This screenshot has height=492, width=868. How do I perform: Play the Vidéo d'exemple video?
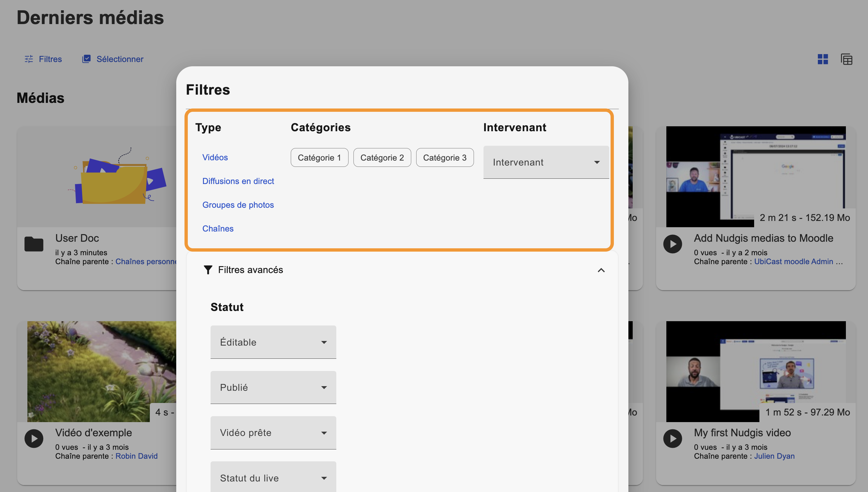point(34,439)
